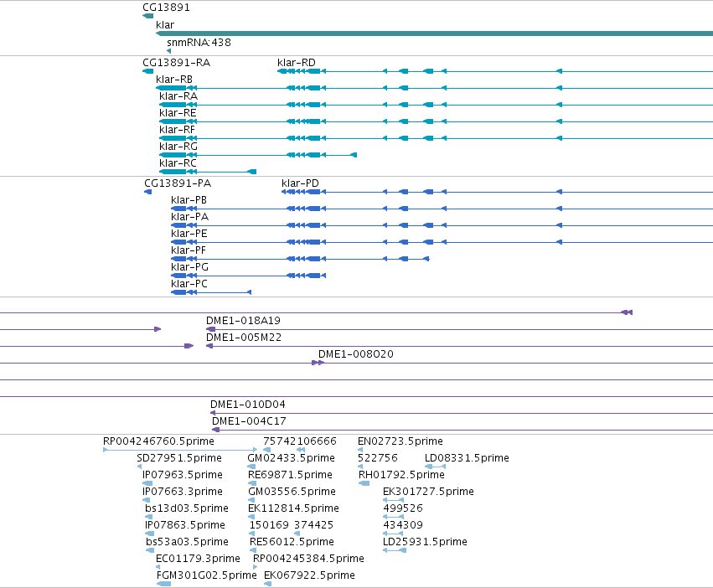Click the DME1-008O20 clone label
The width and height of the screenshot is (713, 588).
coord(355,354)
